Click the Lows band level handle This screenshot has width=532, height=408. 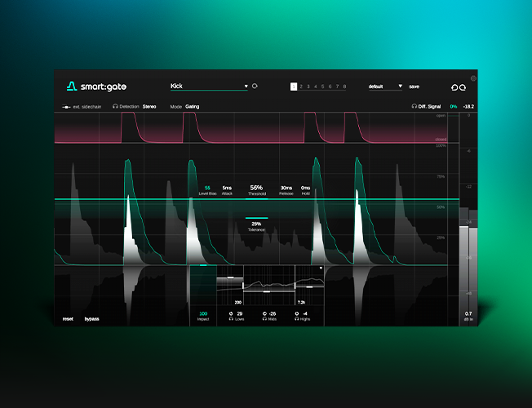coord(231,277)
